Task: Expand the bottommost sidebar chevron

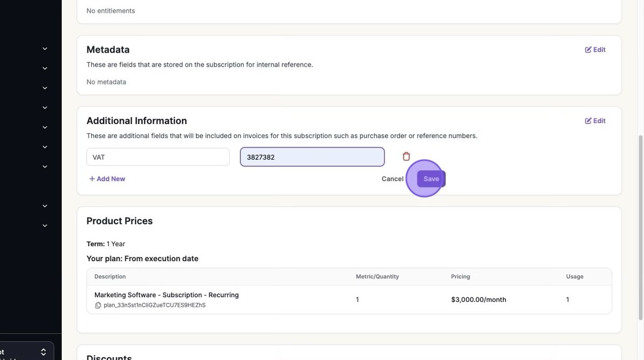Action: click(x=45, y=226)
